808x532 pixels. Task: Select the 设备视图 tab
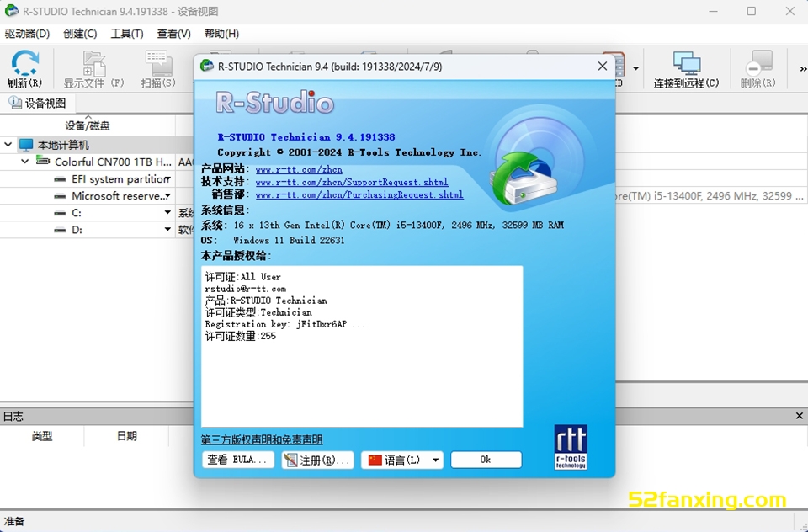[38, 103]
